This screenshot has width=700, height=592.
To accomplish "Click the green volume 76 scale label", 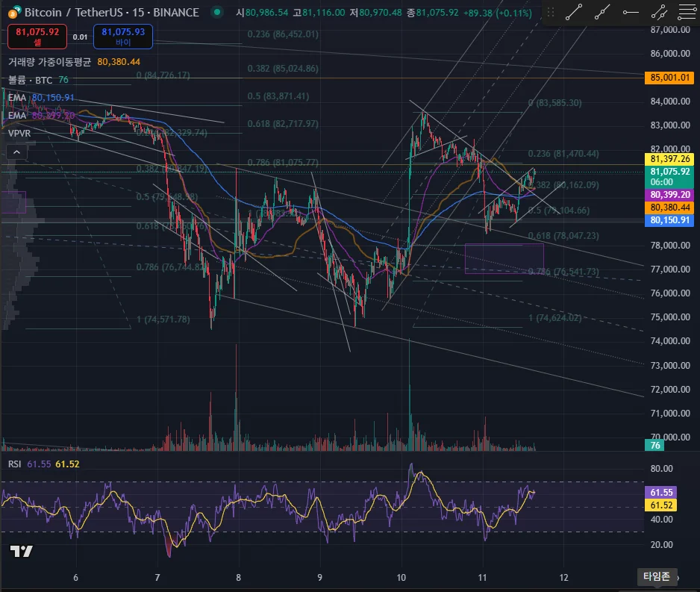I will click(x=654, y=445).
